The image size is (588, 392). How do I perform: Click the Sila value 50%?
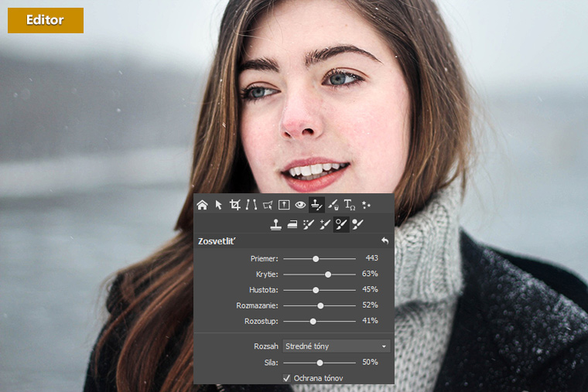coord(370,362)
